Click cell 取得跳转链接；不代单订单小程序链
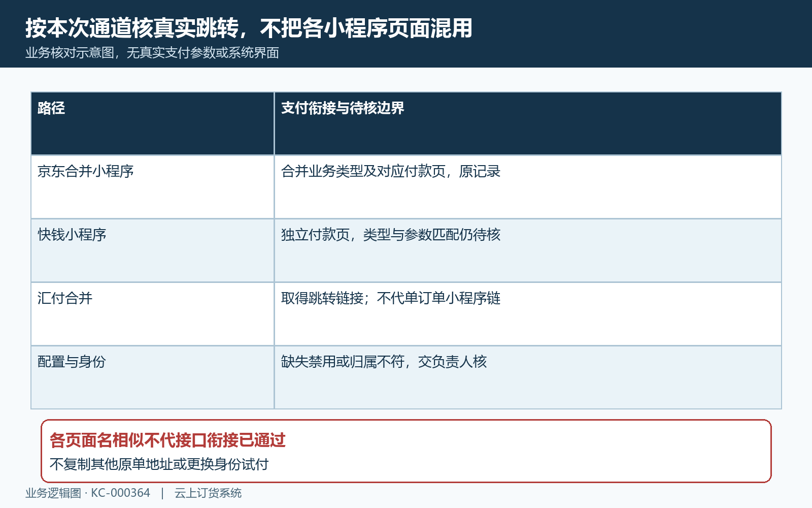 pyautogui.click(x=528, y=314)
